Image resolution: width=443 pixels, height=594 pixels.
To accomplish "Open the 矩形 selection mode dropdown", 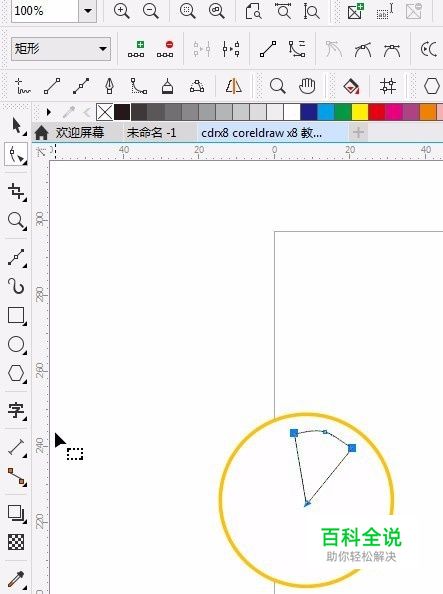I will pos(61,49).
